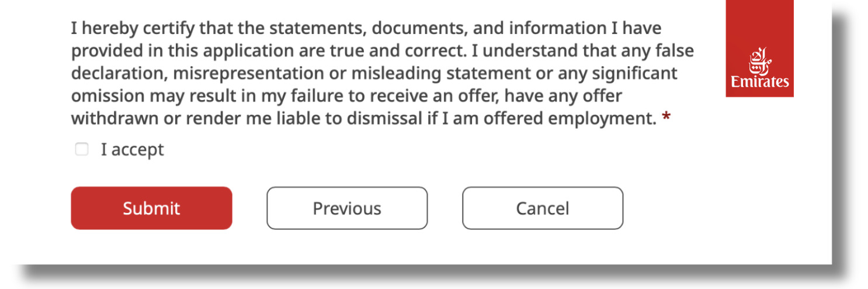Click the white 'Emirates' wordmark in the logo
The height and width of the screenshot is (289, 868).
click(759, 82)
